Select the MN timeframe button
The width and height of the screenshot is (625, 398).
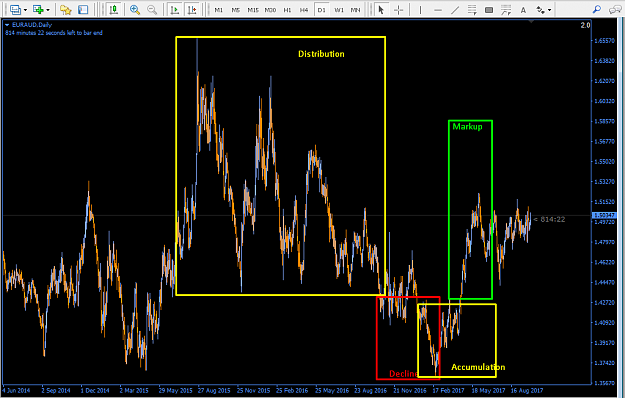[355, 10]
